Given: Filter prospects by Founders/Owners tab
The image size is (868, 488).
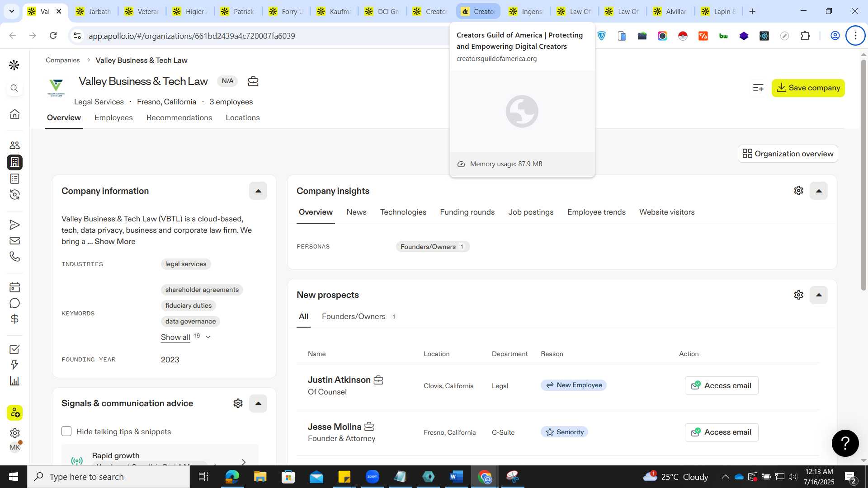Looking at the screenshot, I should (359, 316).
